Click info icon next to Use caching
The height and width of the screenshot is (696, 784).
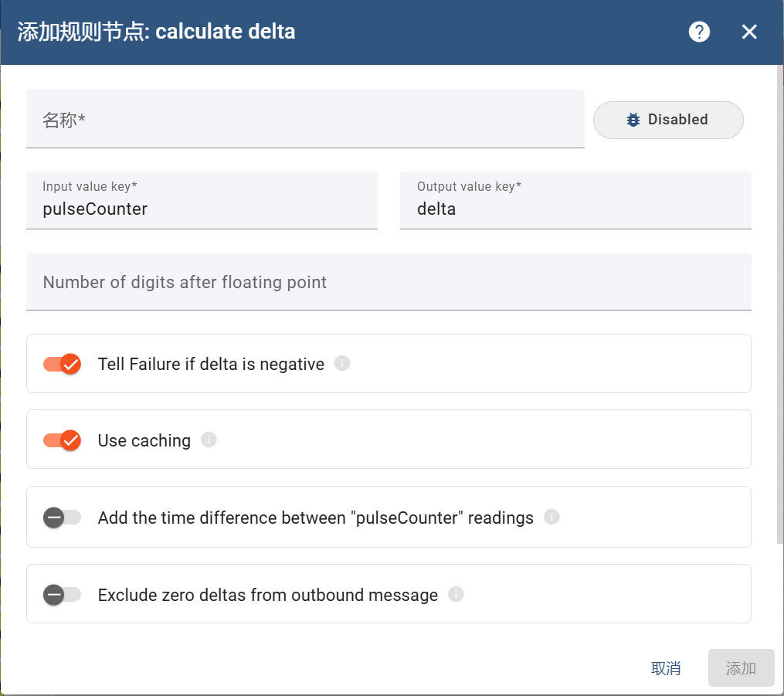(209, 440)
